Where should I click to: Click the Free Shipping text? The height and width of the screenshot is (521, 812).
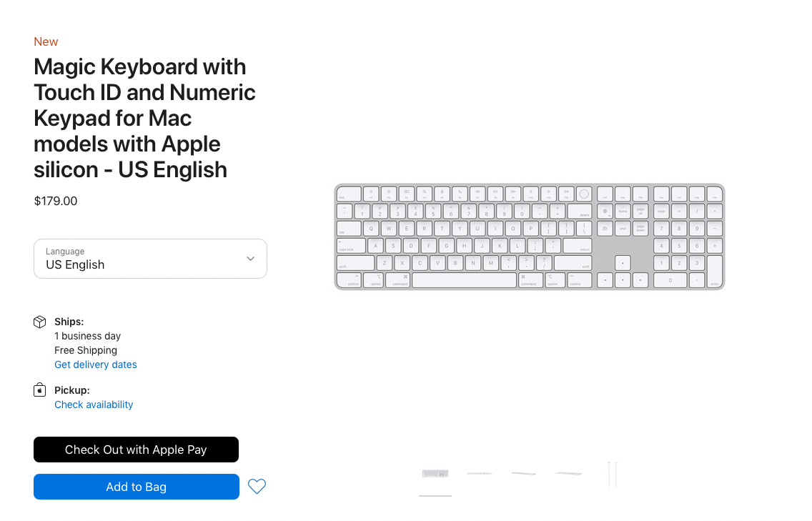click(86, 350)
